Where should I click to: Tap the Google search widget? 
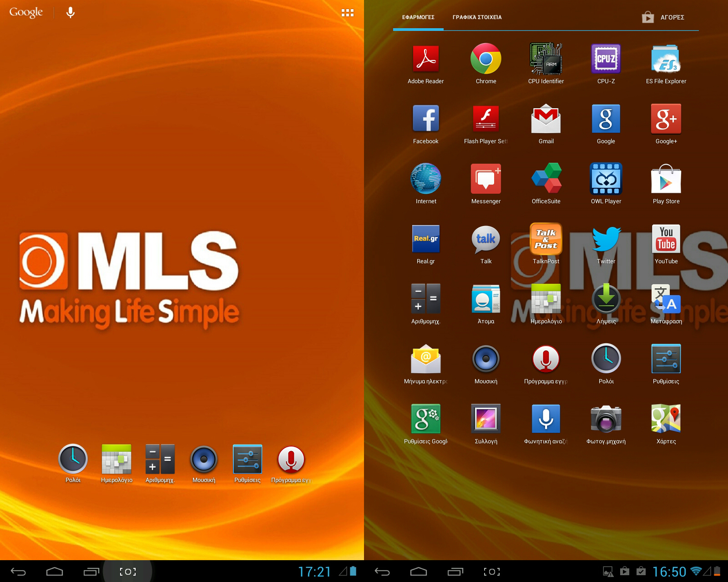26,12
